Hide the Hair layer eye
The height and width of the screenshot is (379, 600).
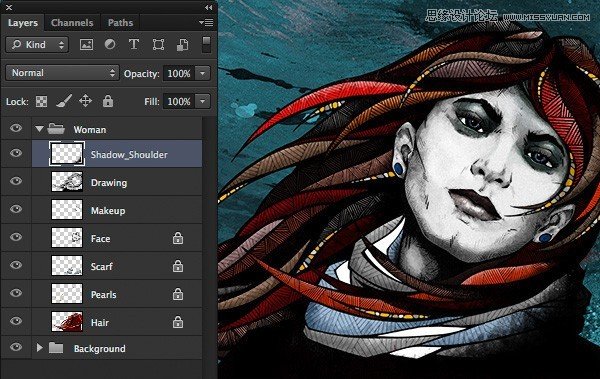(16, 321)
